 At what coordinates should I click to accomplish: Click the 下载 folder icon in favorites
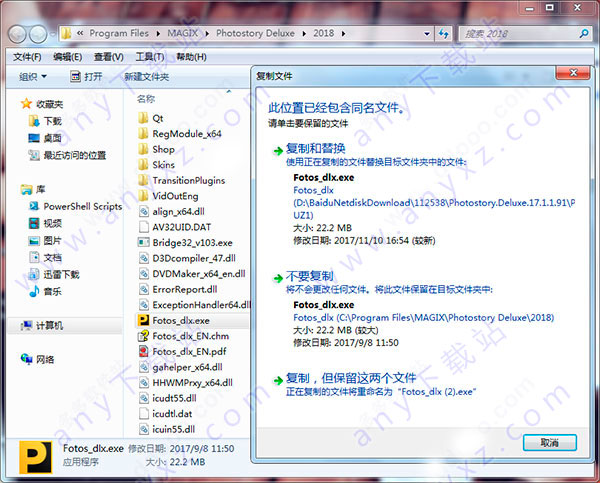click(34, 121)
